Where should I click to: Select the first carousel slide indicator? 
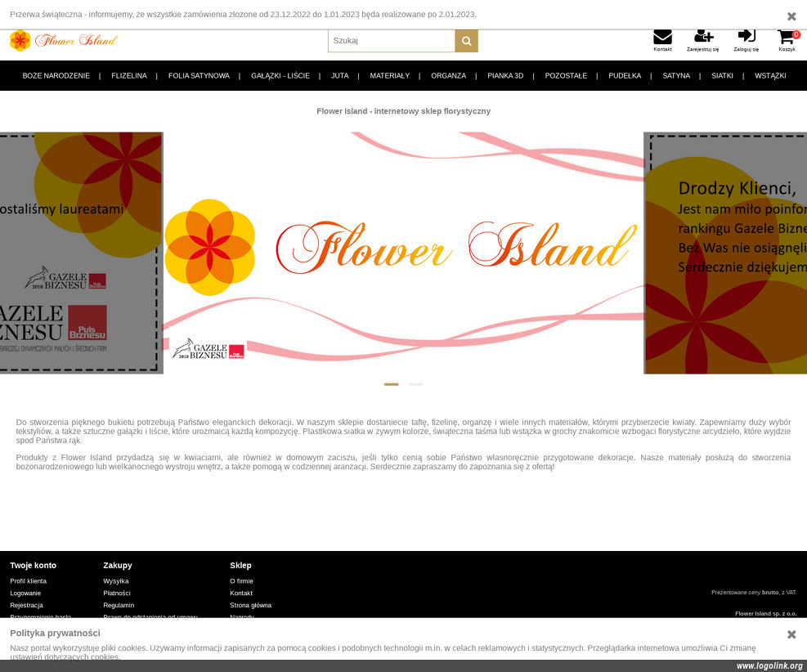coord(391,384)
